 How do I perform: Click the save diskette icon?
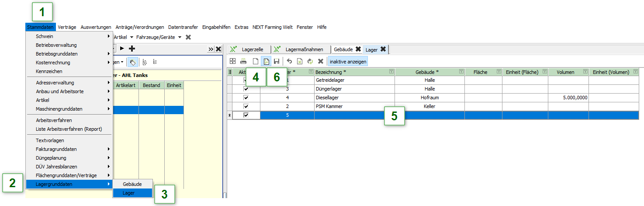277,62
